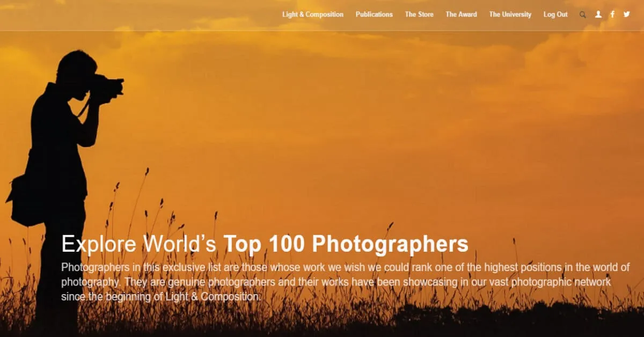
Task: Select The Store in navigation bar
Action: pos(419,14)
